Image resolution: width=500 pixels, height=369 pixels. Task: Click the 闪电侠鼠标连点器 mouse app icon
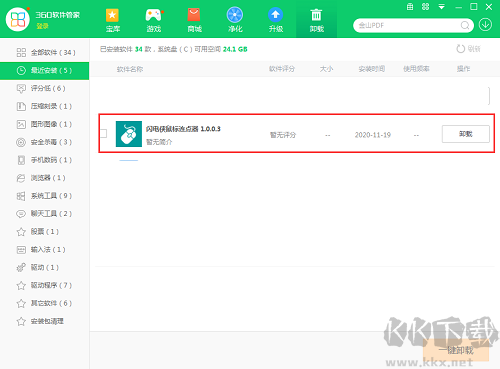(129, 134)
